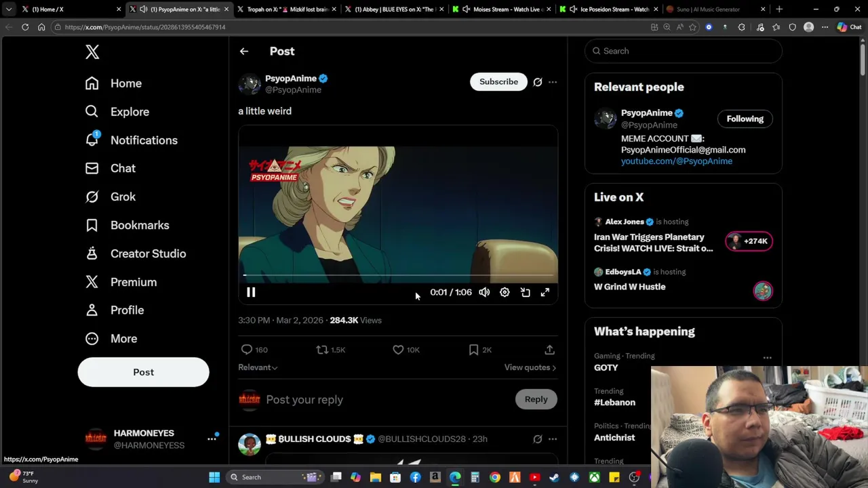Viewport: 868px width, 488px height.
Task: Reload the page in the browser
Action: [x=25, y=27]
